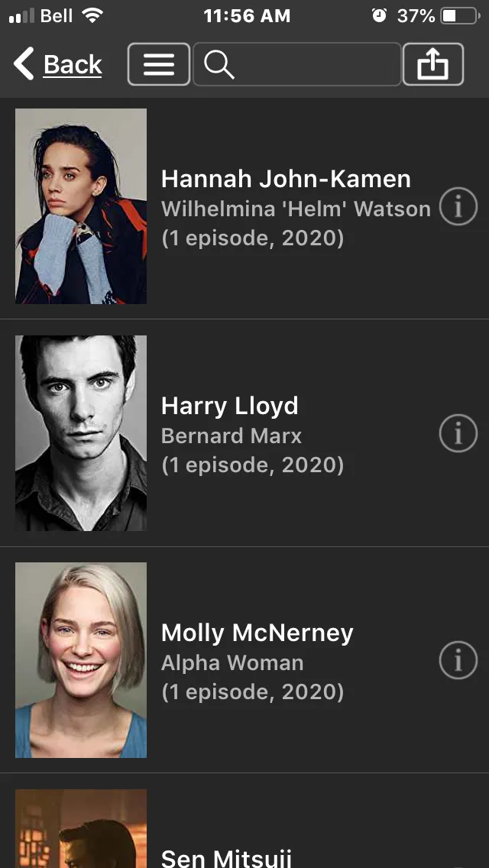Open info icon for Hannah John-Kamen
Viewport: 489px width, 868px height.
(x=458, y=206)
